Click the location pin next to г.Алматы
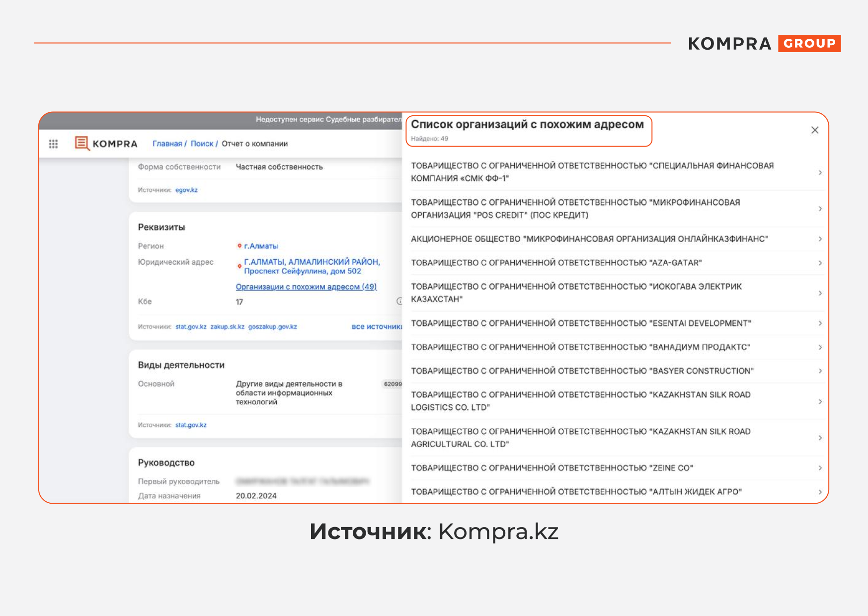The image size is (868, 616). point(239,246)
